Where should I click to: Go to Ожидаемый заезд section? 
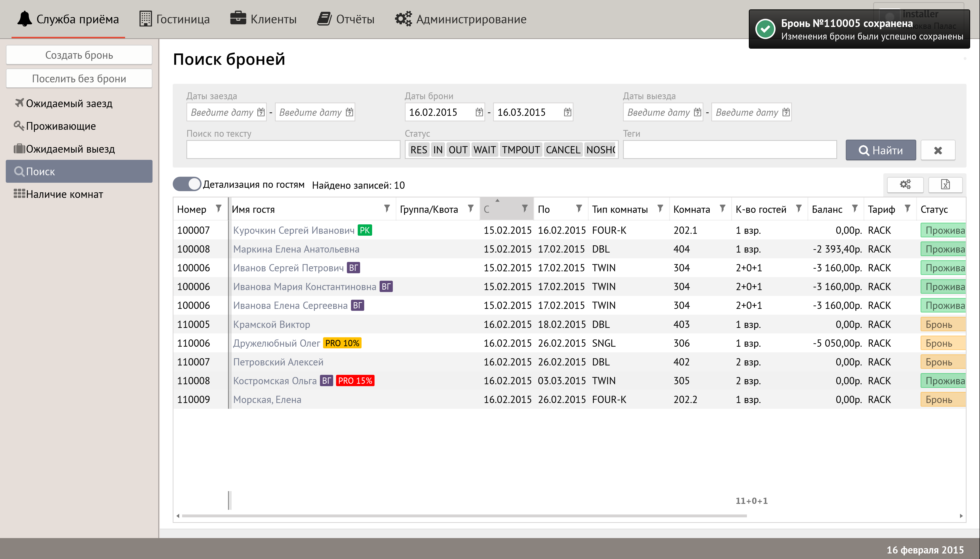(x=79, y=103)
